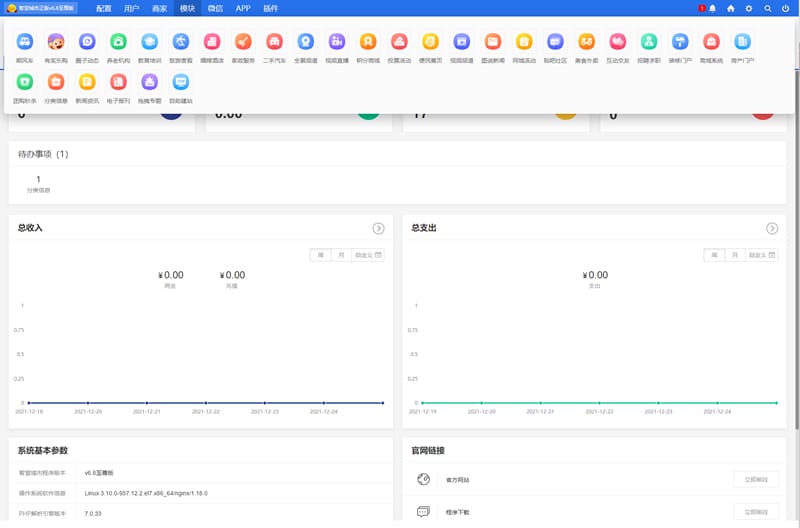
Task: Open the 美食外卖 module icon
Action: coord(586,42)
